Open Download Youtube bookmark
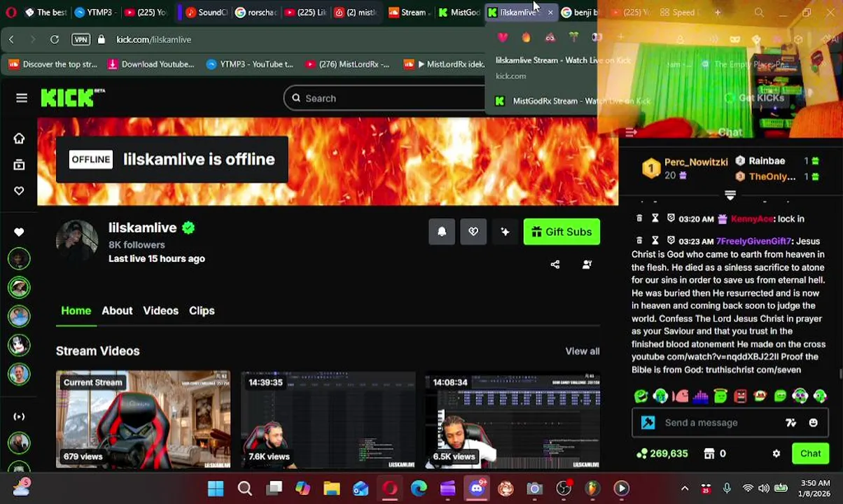The height and width of the screenshot is (504, 843). click(151, 64)
